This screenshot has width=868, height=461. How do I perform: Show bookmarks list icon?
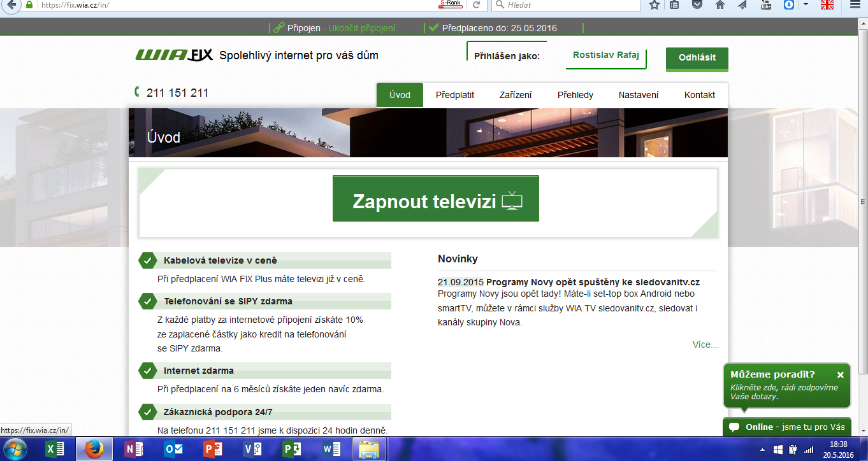click(x=675, y=5)
